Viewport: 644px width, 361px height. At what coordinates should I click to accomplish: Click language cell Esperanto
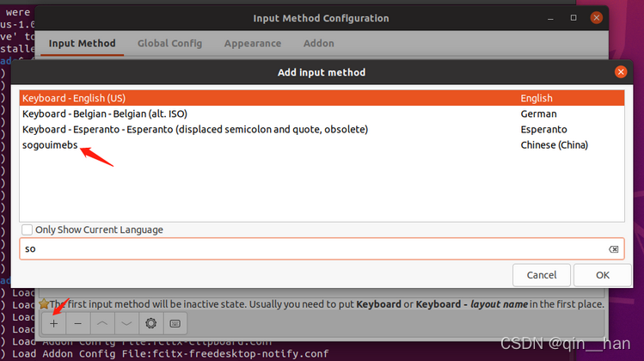tap(543, 130)
